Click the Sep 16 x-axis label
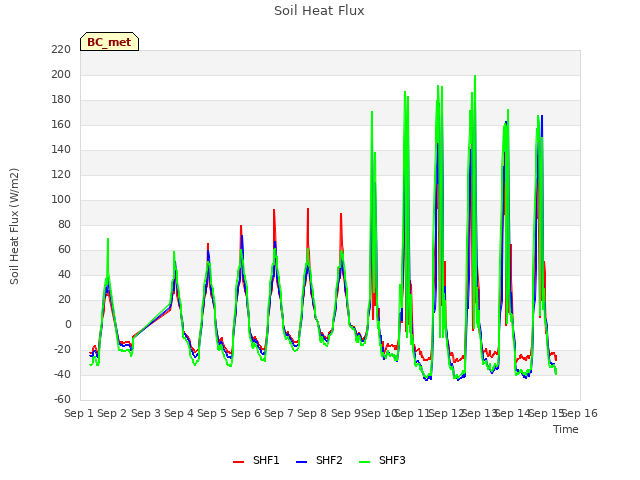The width and height of the screenshot is (640, 480). 580,413
